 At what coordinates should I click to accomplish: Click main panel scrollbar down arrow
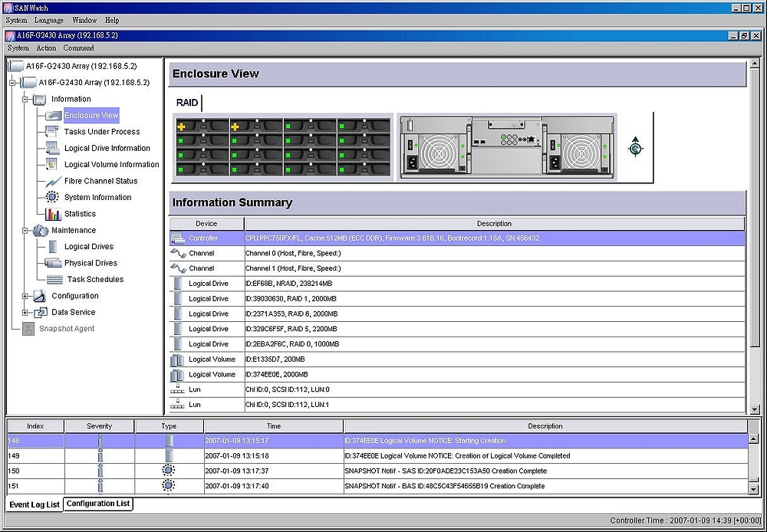(754, 409)
